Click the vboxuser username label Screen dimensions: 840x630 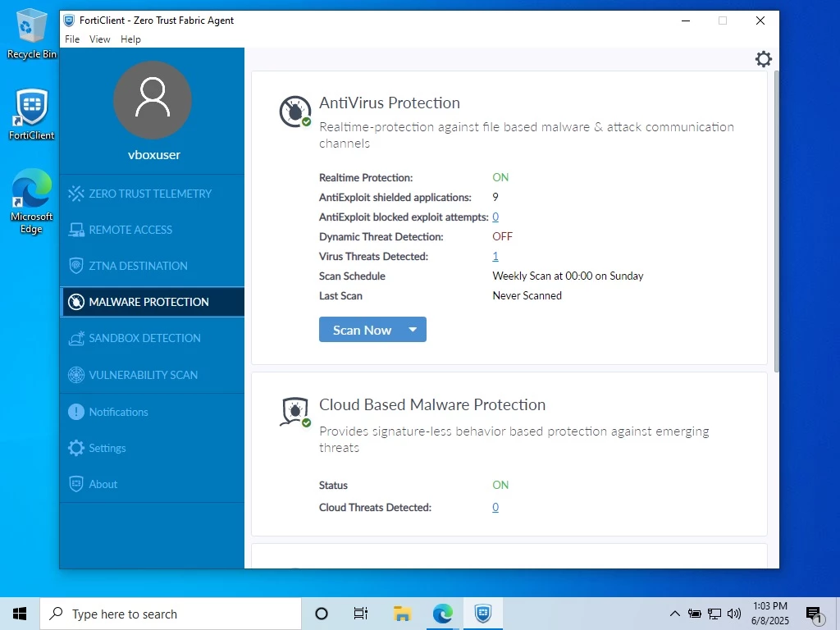tap(153, 155)
